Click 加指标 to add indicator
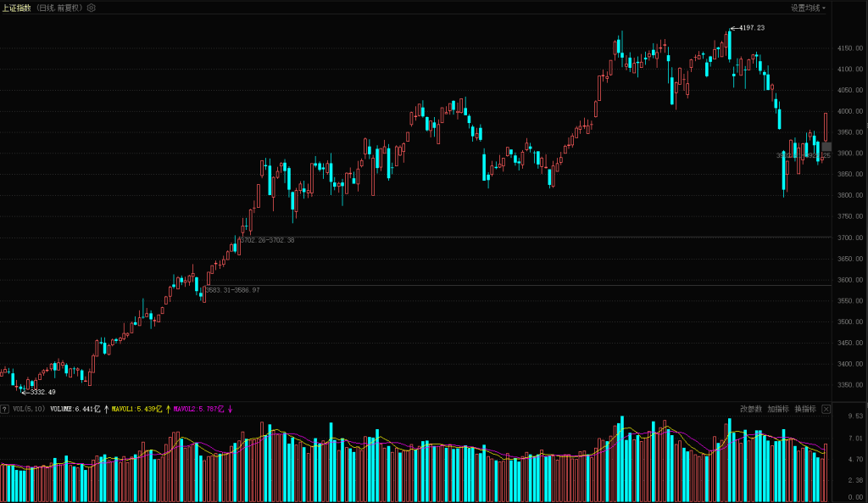The image size is (868, 503). click(778, 409)
